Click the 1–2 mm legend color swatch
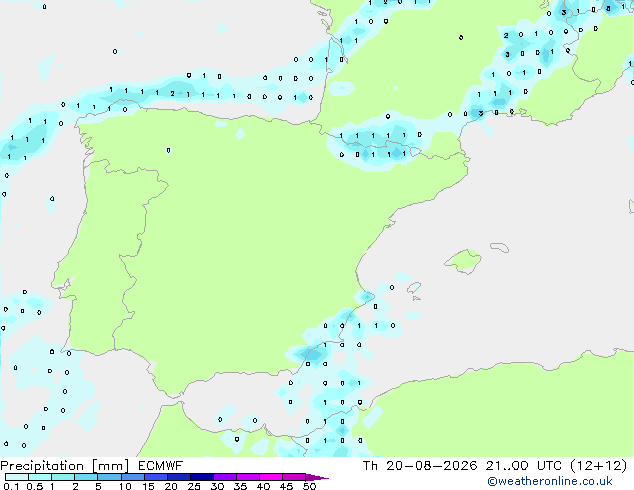Viewport: 634px width, 490px height. pyautogui.click(x=63, y=477)
